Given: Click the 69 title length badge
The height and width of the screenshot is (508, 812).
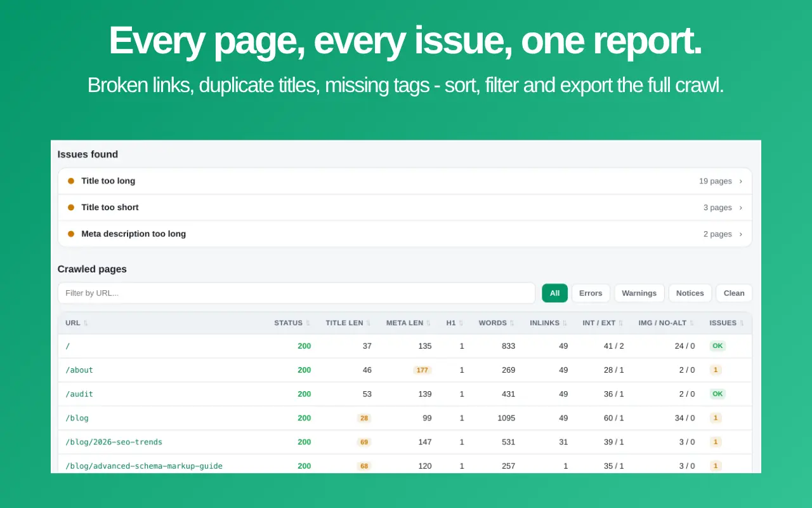Looking at the screenshot, I should point(364,443).
